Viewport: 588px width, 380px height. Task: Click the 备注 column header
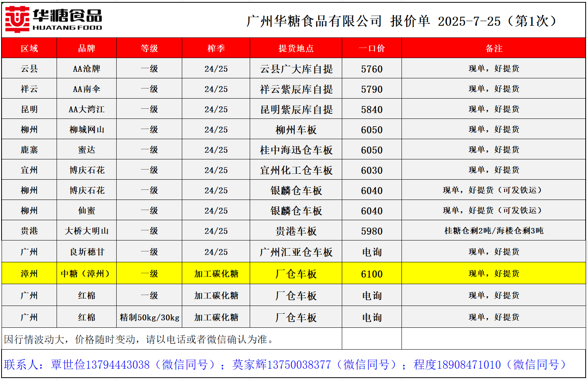click(494, 48)
